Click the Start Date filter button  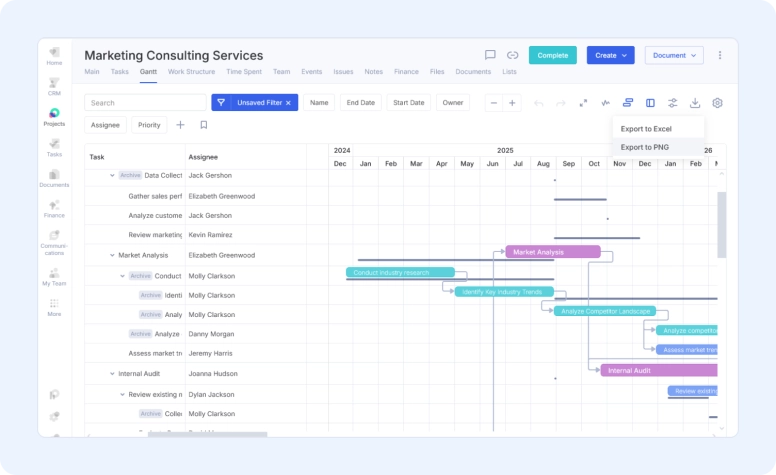[x=409, y=103]
